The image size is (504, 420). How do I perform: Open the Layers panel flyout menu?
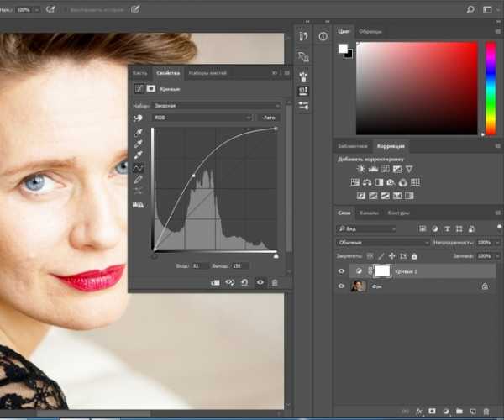coord(498,213)
